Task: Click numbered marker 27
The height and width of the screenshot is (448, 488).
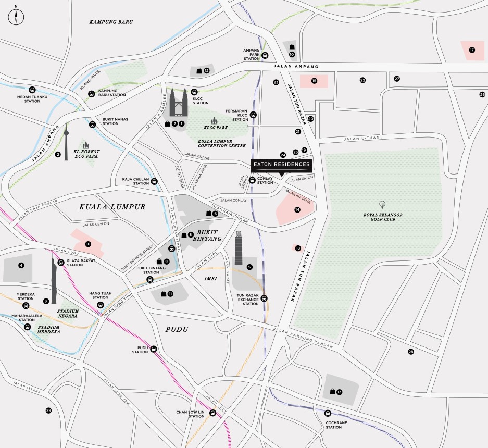Action: point(397,79)
